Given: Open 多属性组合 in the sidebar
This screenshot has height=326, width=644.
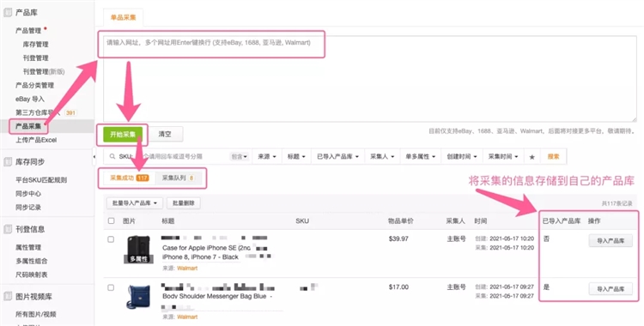Looking at the screenshot, I should coord(32,261).
